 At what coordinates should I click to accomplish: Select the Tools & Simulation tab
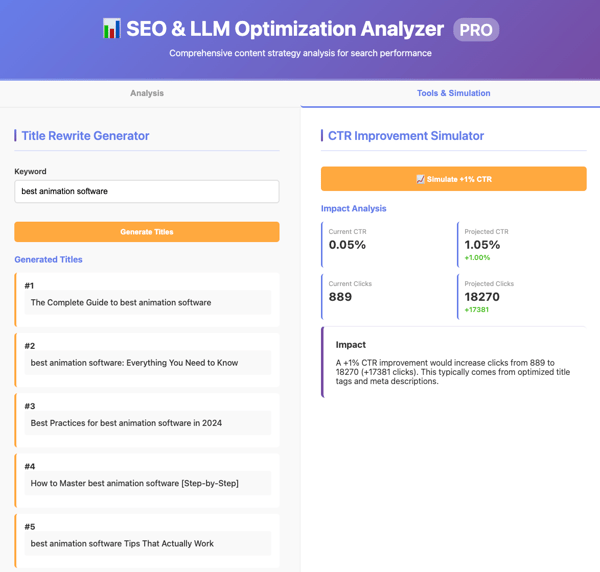pyautogui.click(x=453, y=93)
